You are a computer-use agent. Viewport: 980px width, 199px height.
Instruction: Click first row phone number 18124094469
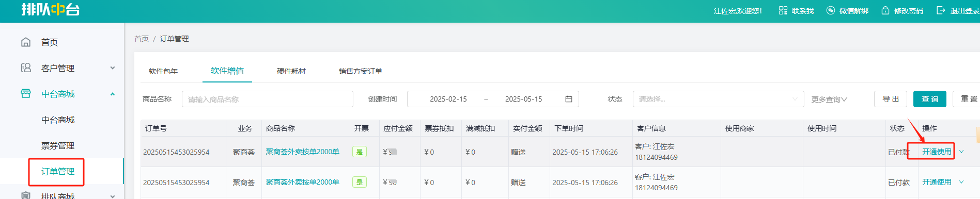[656, 157]
